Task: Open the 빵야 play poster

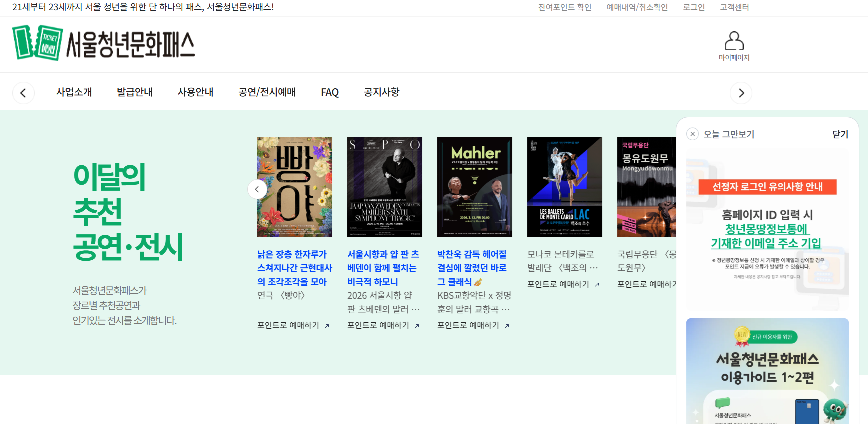Action: (x=295, y=187)
